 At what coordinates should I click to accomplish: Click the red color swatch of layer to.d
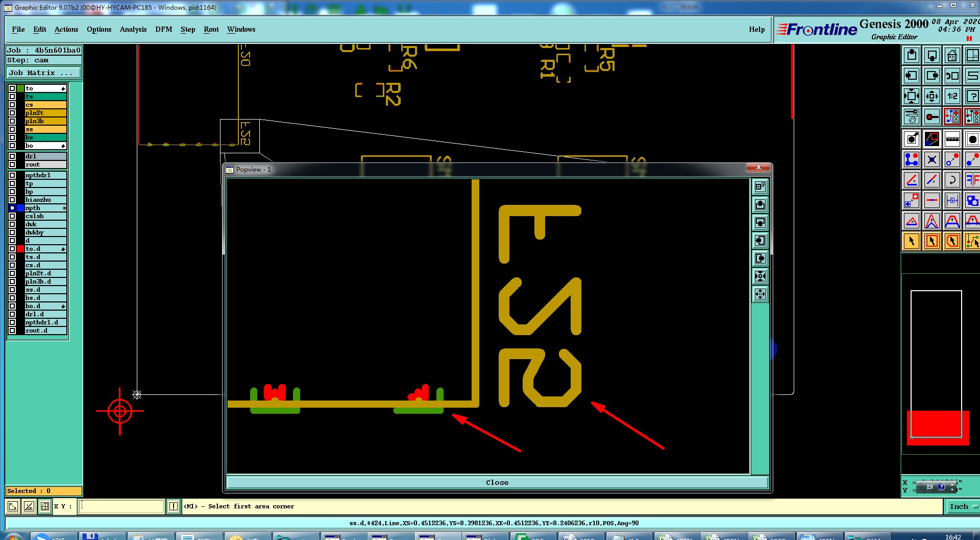(x=20, y=249)
